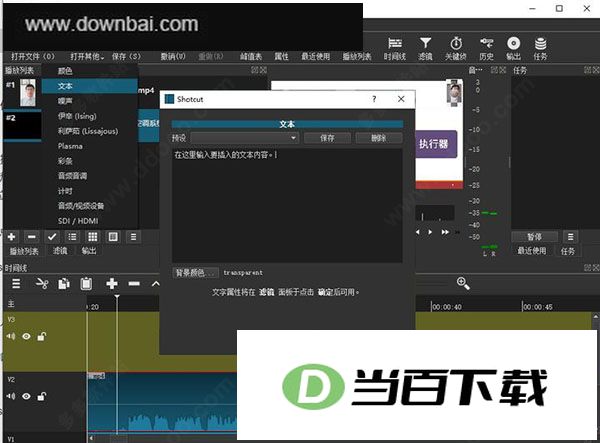Click the 暂停 button in jobs panel
The image size is (600, 443).
point(535,237)
